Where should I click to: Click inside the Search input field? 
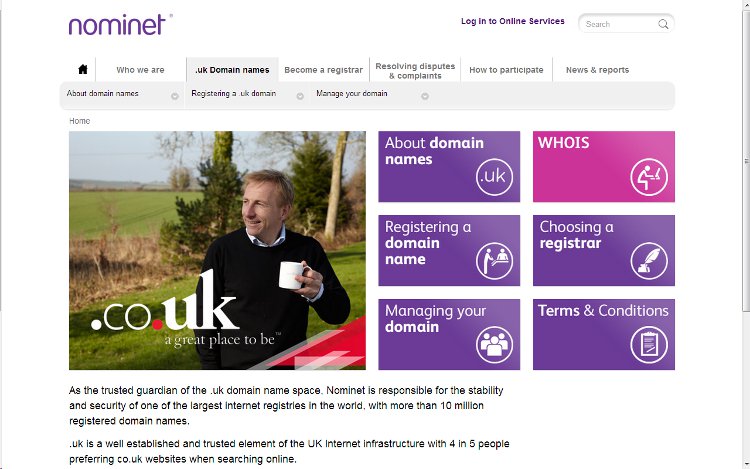click(618, 24)
